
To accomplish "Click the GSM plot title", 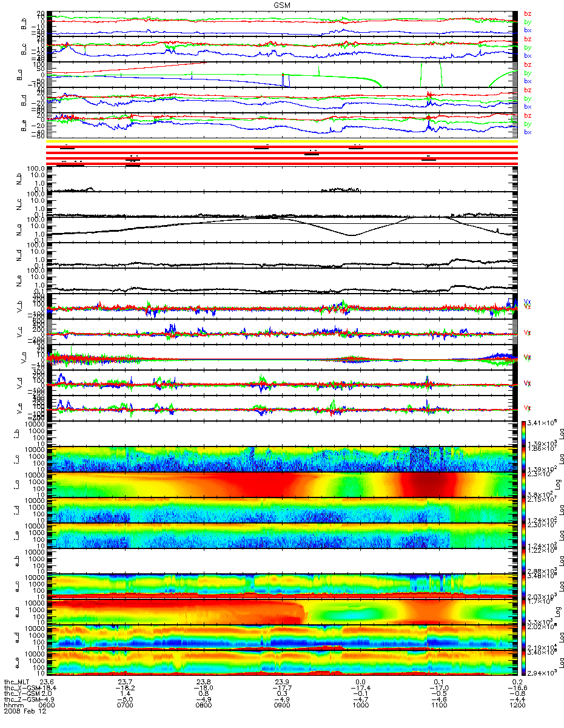I will [x=282, y=4].
